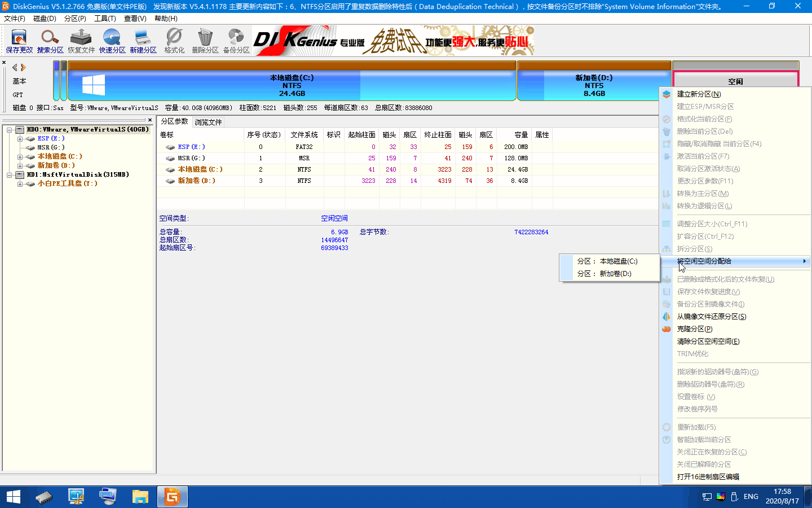Click the DiskGenius 专业版 免费试用 banner
812x508 pixels.
point(394,41)
